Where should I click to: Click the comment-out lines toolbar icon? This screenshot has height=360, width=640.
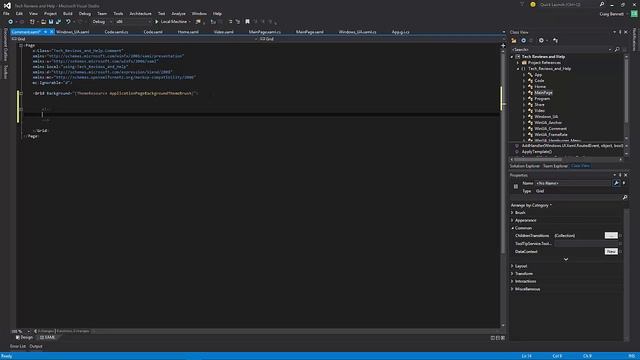(x=230, y=22)
